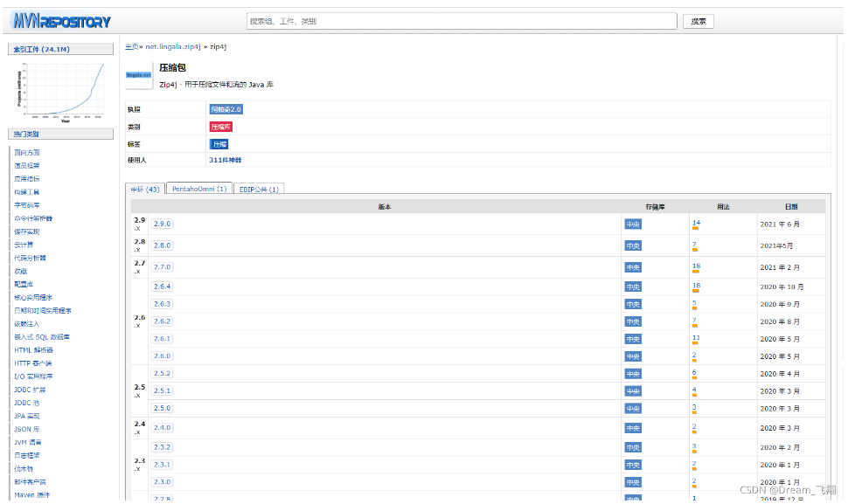Open the 日期和时间实用程序 sidebar category

pos(43,311)
